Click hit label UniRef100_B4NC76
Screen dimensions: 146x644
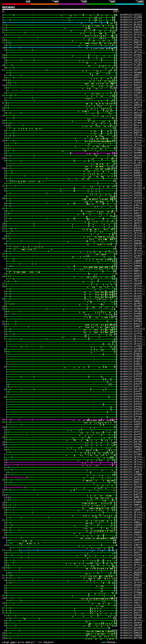point(131,42)
